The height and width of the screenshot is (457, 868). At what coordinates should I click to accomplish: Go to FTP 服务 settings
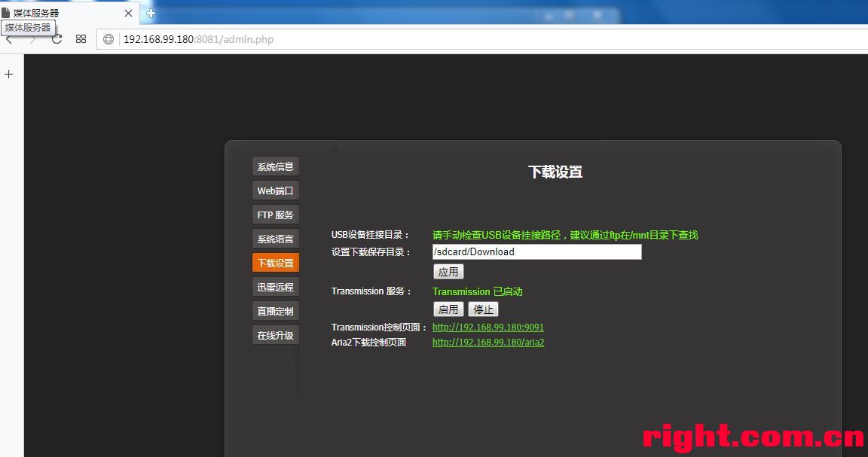pyautogui.click(x=276, y=215)
